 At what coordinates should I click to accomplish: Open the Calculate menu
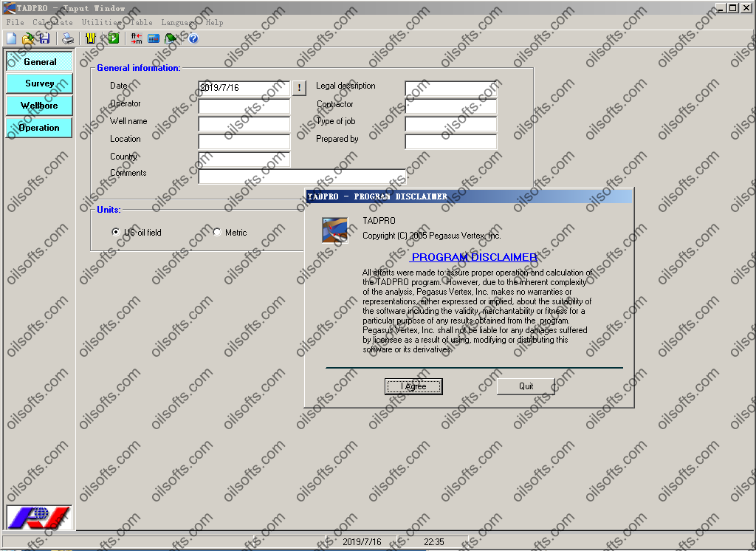(x=52, y=22)
